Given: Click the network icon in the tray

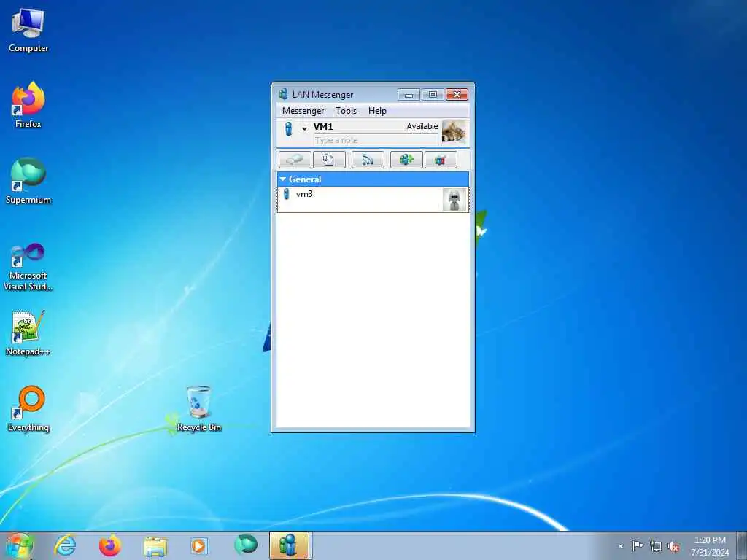Looking at the screenshot, I should pyautogui.click(x=656, y=546).
